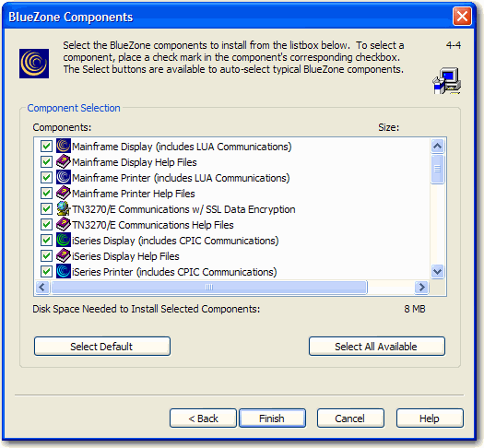Click the Select All Available button
The width and height of the screenshot is (484, 448).
click(x=376, y=347)
